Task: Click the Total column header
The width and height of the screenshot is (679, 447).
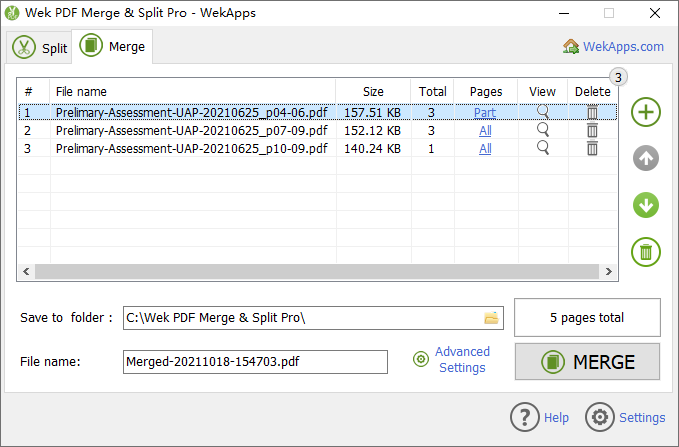Action: point(432,91)
